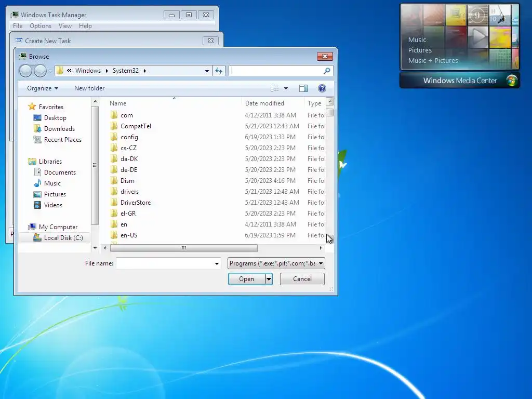This screenshot has height=399, width=532.
Task: Click the My Computer icon
Action: click(x=32, y=227)
